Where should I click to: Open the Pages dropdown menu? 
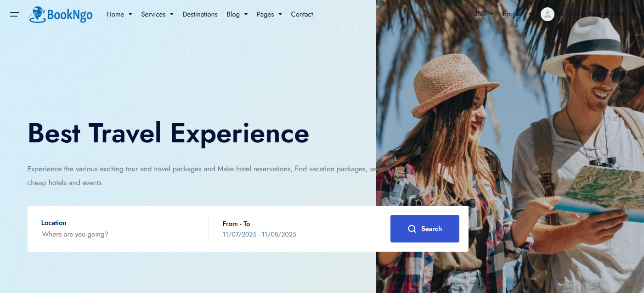click(x=269, y=14)
